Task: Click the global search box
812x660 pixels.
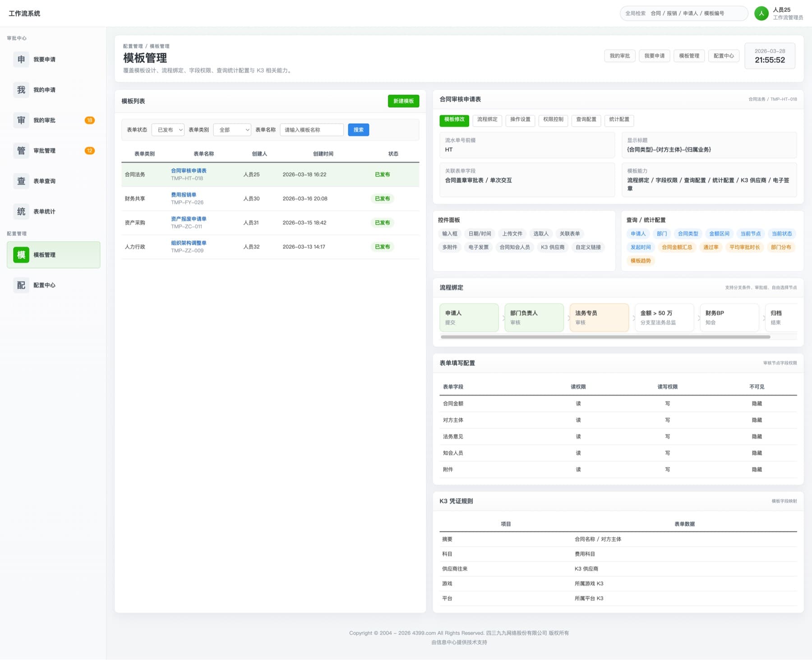Action: pyautogui.click(x=684, y=14)
